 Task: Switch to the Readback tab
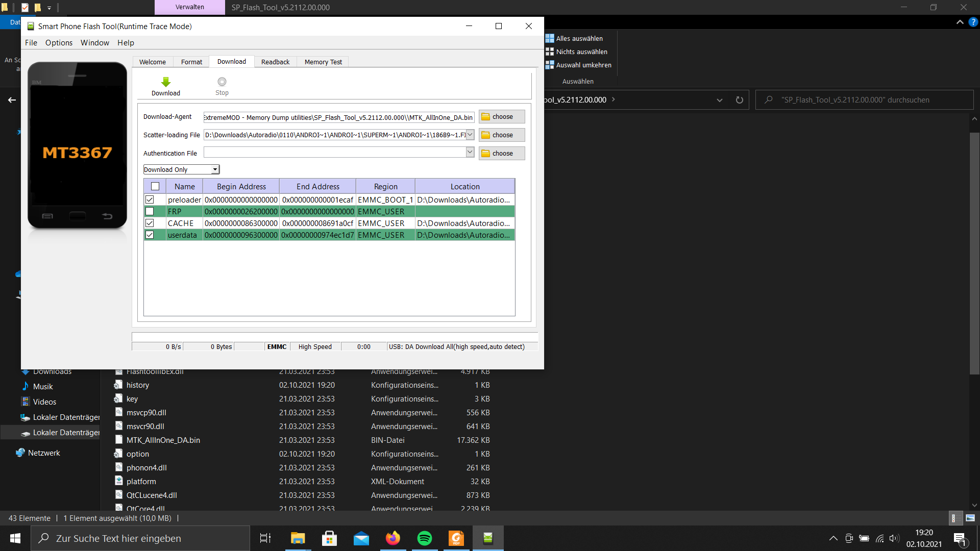click(x=275, y=62)
